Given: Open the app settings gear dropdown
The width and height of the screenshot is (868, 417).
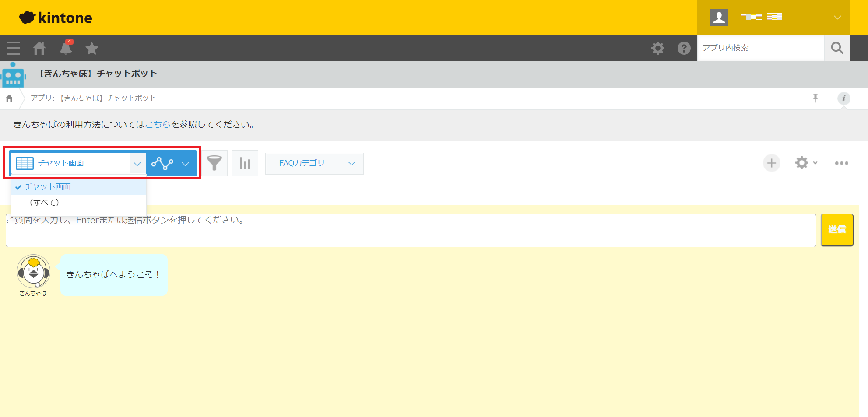Looking at the screenshot, I should [806, 163].
